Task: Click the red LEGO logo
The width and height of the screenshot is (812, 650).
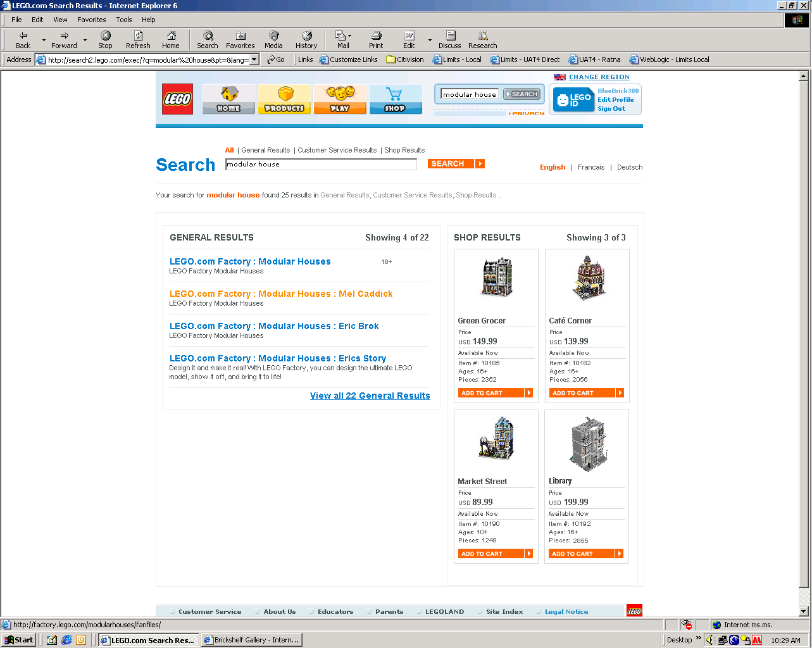Action: (177, 99)
